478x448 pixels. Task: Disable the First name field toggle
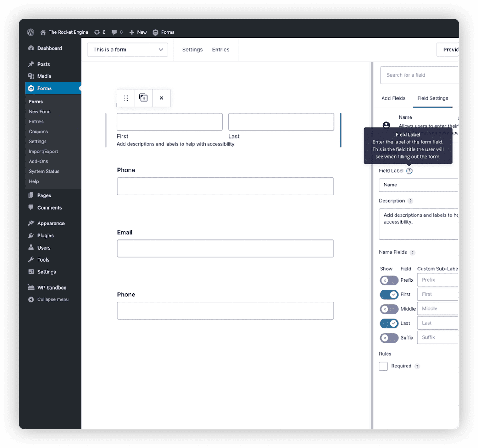389,295
